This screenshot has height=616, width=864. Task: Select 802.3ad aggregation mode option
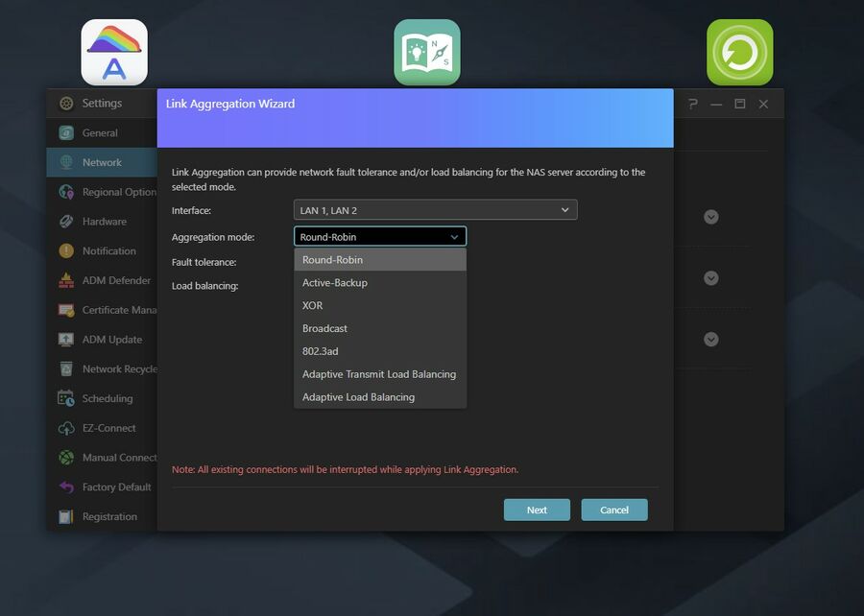[x=321, y=351]
